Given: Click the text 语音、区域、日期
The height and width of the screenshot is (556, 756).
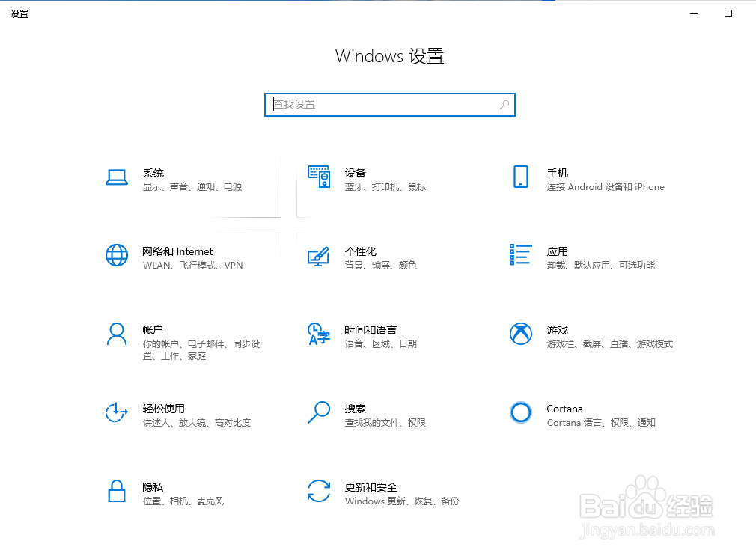Looking at the screenshot, I should coord(381,343).
